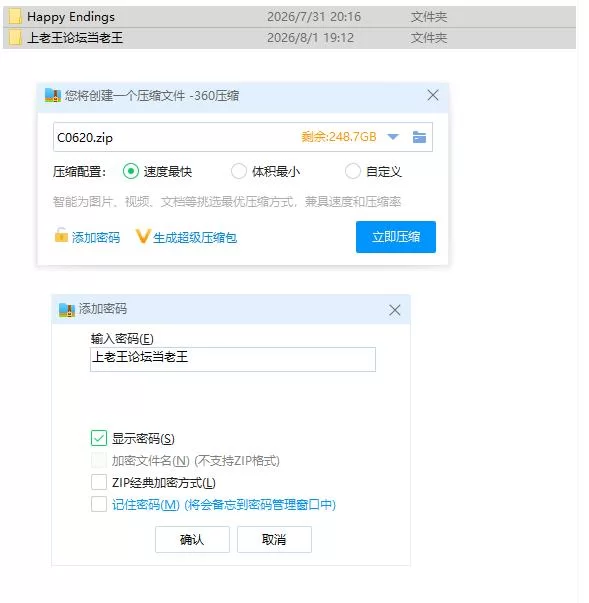The image size is (589, 603).
Task: Close the 添加密码 dialog
Action: click(x=394, y=310)
